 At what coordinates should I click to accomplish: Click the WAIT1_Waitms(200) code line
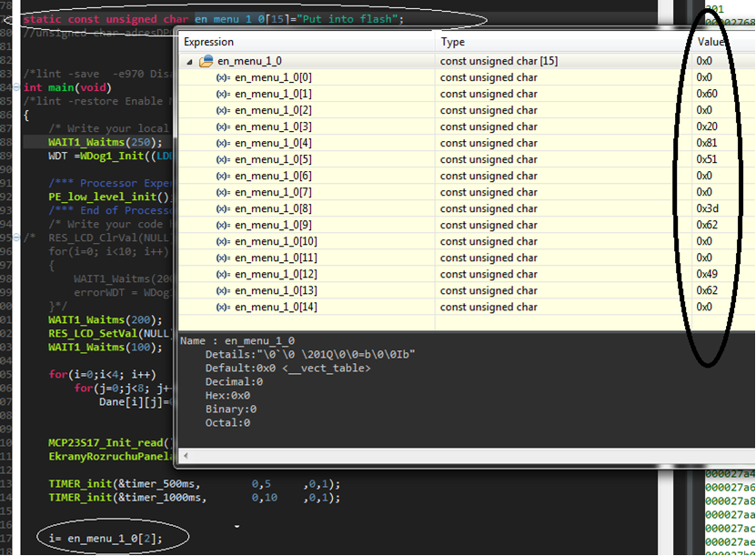click(106, 319)
